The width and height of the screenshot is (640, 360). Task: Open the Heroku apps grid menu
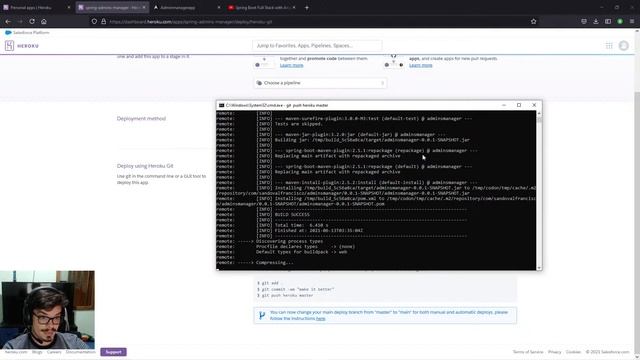click(x=609, y=46)
